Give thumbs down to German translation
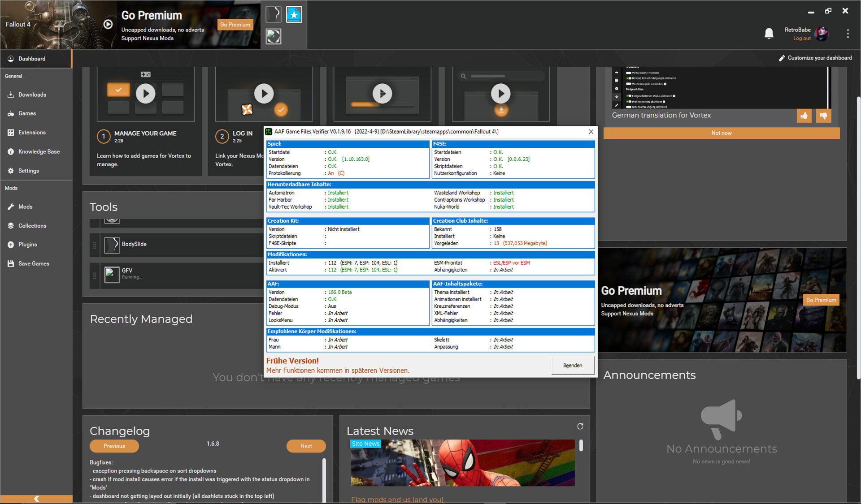Screen dimensions: 861x504 823,116
